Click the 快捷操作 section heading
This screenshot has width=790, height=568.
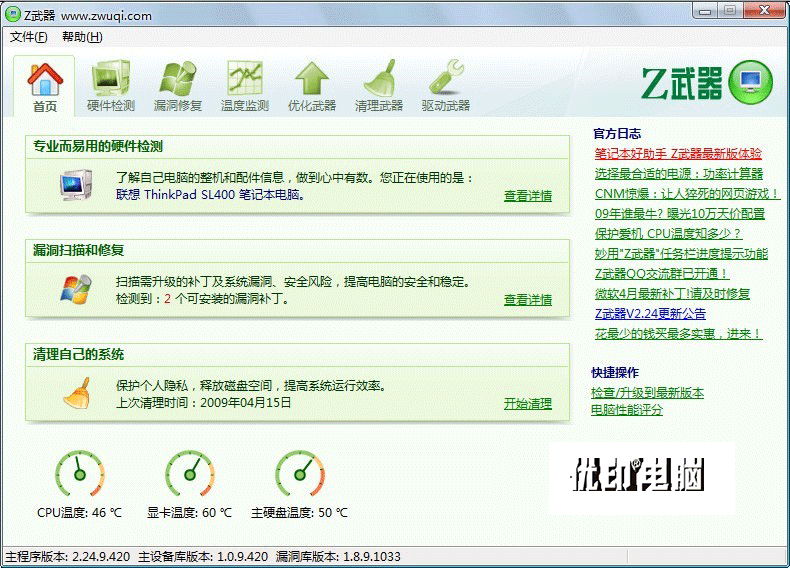tap(615, 372)
